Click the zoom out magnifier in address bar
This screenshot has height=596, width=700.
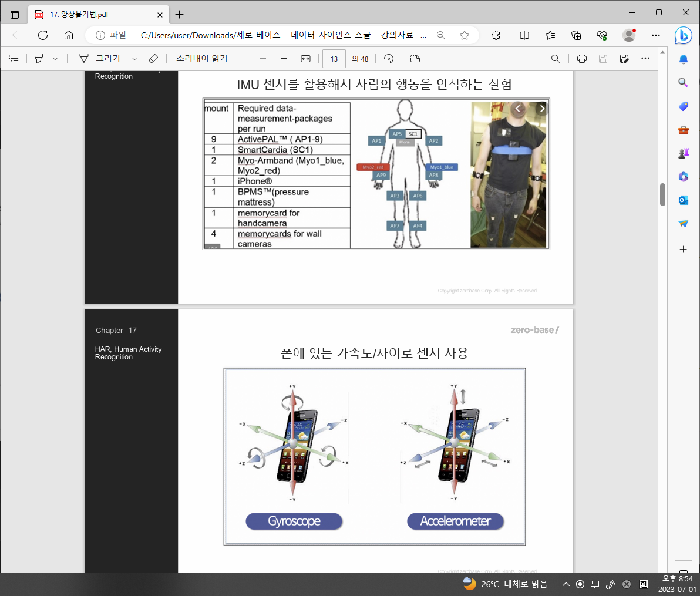[440, 35]
